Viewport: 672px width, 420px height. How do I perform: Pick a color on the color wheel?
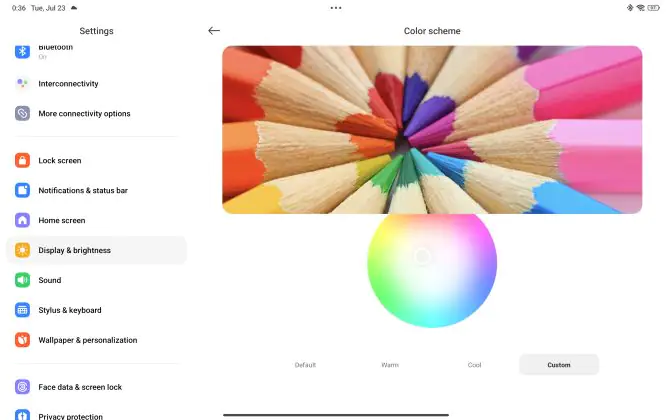(432, 270)
